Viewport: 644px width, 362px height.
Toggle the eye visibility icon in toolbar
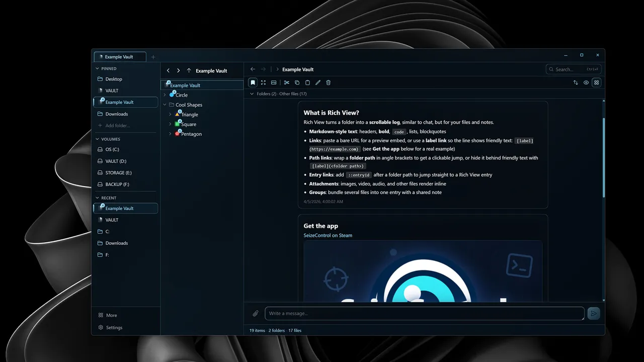pos(586,82)
